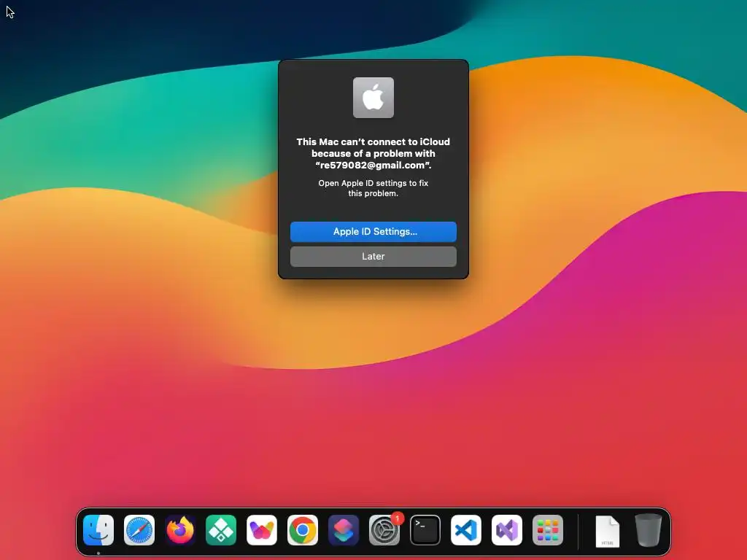Image resolution: width=747 pixels, height=560 pixels.
Task: Click the Apple logo in dialog
Action: (x=373, y=97)
